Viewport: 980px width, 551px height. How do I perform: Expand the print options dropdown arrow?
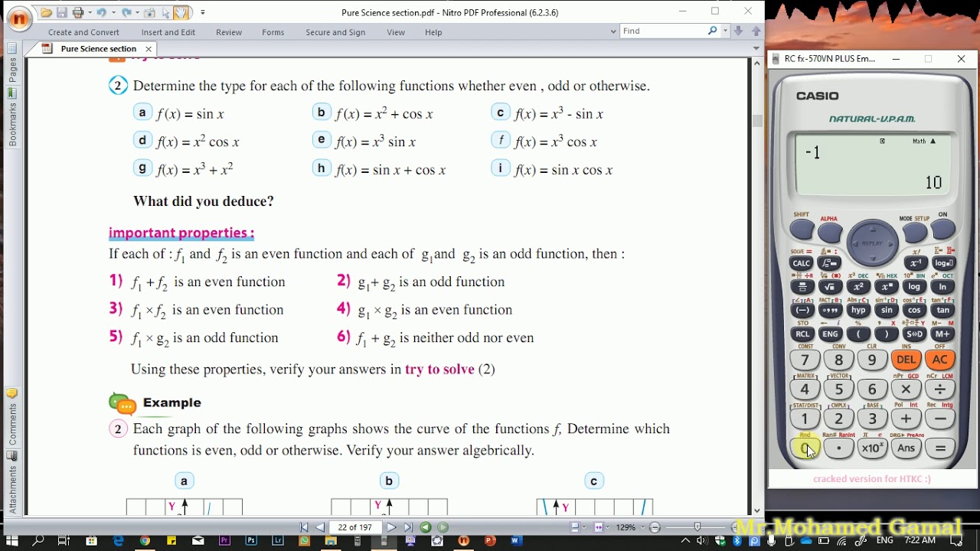[x=89, y=12]
